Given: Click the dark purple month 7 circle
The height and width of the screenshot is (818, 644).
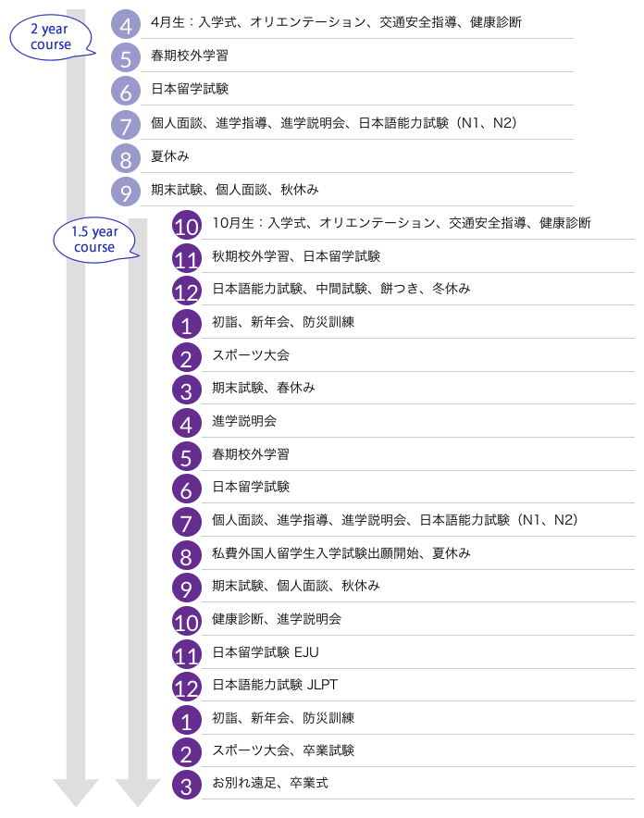Looking at the screenshot, I should coord(187,522).
